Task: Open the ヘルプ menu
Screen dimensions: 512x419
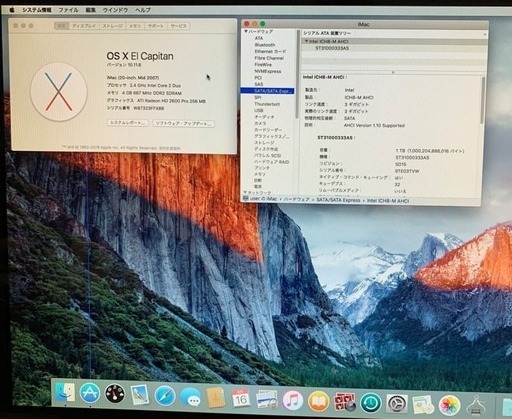Action: pos(143,10)
